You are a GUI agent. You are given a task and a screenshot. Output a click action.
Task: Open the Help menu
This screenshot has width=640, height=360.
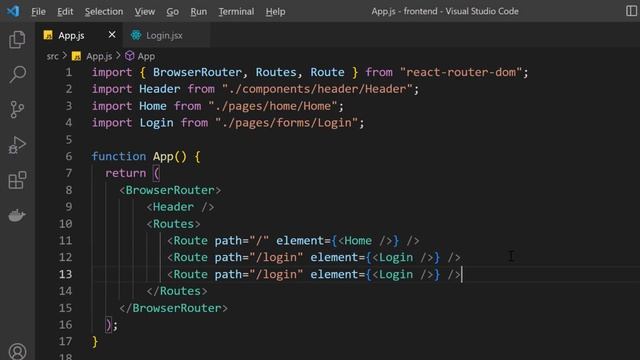[275, 11]
